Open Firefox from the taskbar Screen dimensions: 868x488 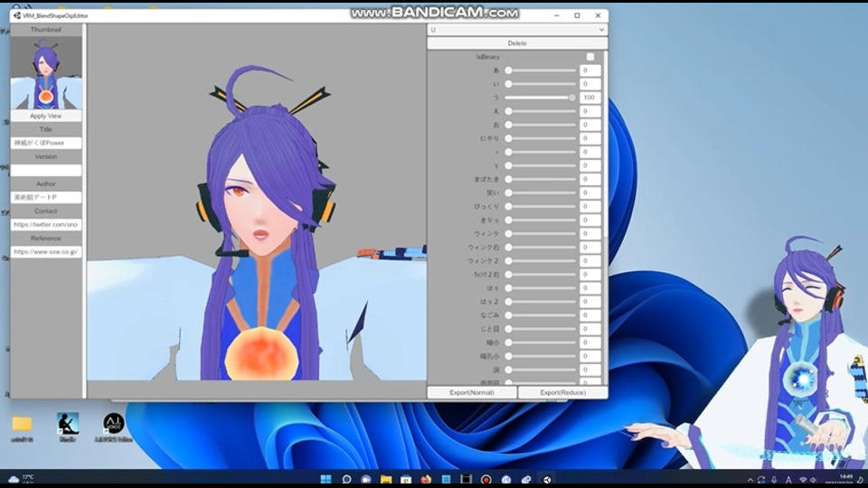[426, 479]
